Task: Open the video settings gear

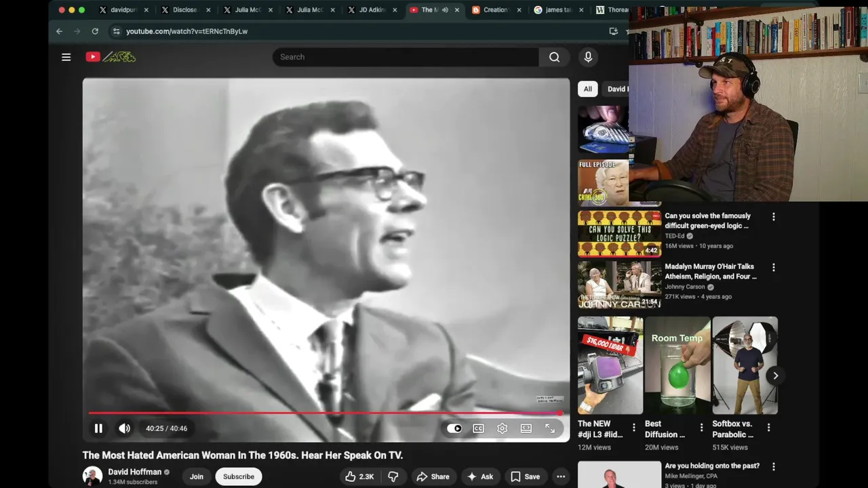Action: coord(502,428)
